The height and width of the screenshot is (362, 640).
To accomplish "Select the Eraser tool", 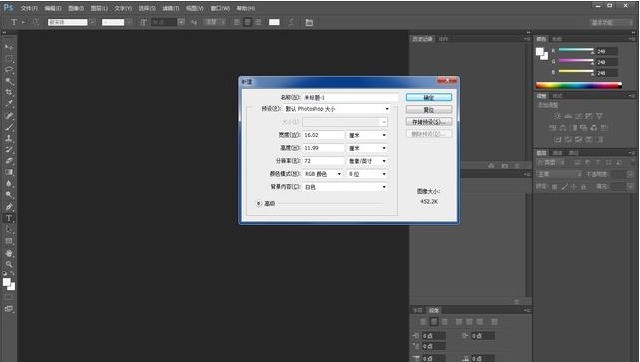I will click(x=9, y=161).
